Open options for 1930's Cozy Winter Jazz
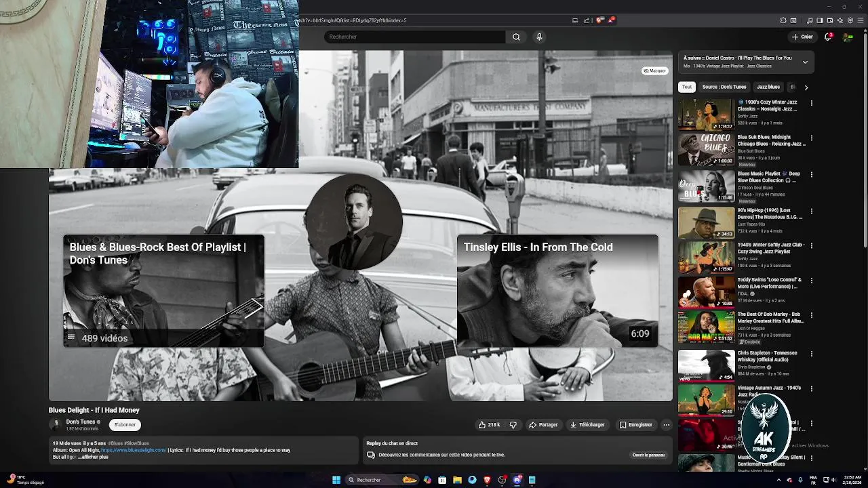 pyautogui.click(x=811, y=103)
